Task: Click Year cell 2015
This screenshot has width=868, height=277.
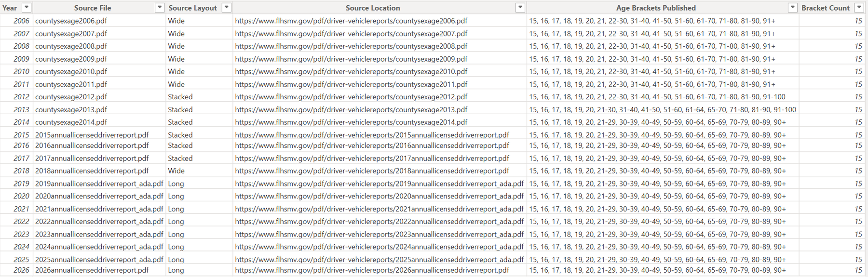Action: [21, 135]
